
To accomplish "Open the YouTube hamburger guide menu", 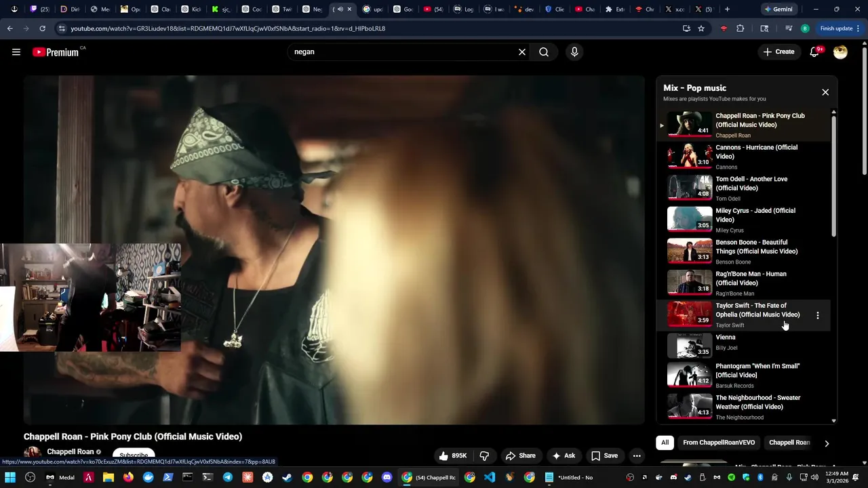I will pyautogui.click(x=16, y=52).
